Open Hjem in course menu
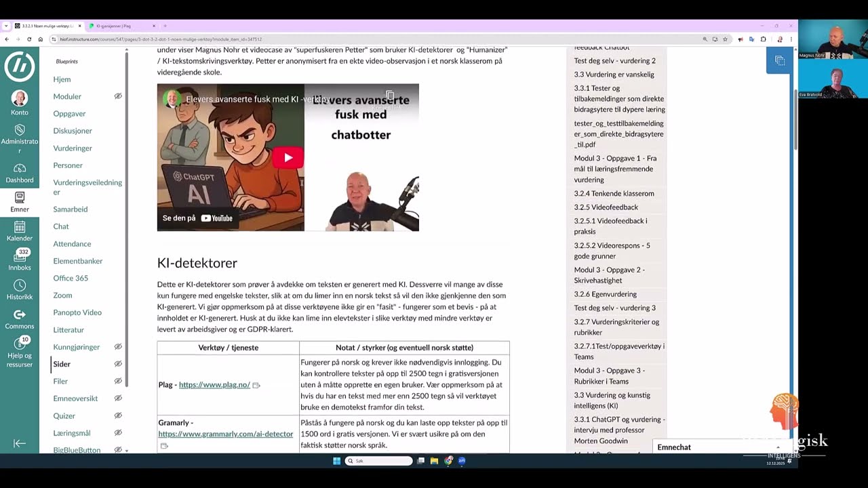This screenshot has height=488, width=868. pyautogui.click(x=62, y=79)
